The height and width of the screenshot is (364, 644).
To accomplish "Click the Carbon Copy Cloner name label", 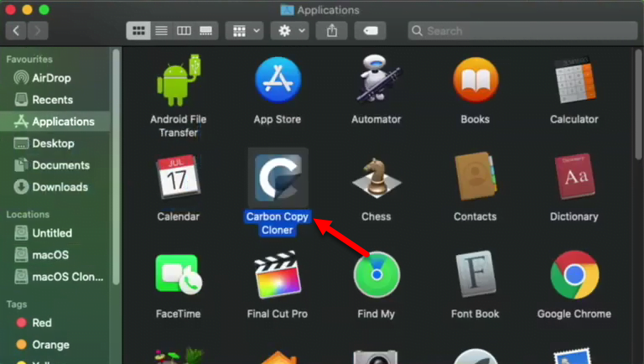I will (x=278, y=223).
